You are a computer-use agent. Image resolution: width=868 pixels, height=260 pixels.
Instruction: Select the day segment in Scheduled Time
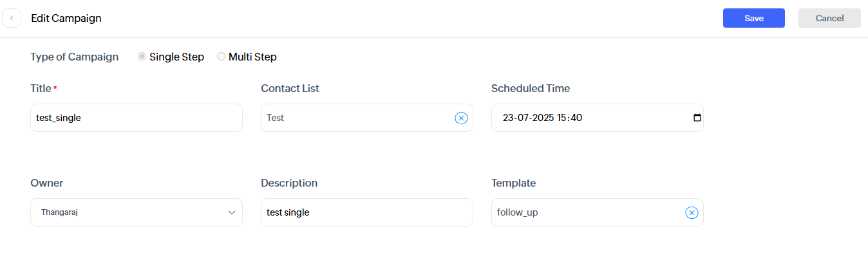tap(508, 118)
